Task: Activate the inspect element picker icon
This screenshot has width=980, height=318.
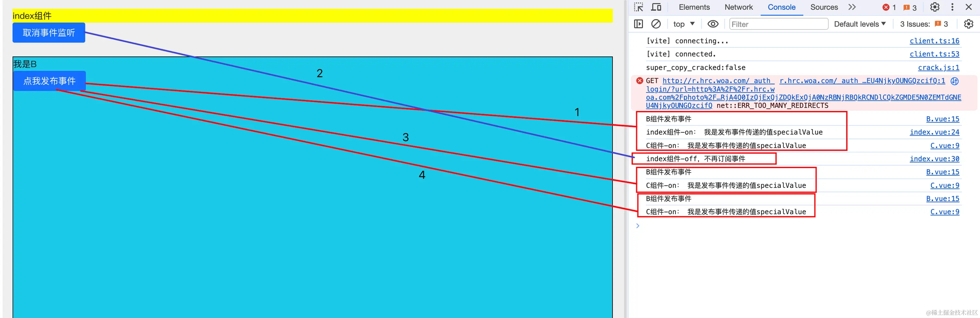Action: pos(638,7)
